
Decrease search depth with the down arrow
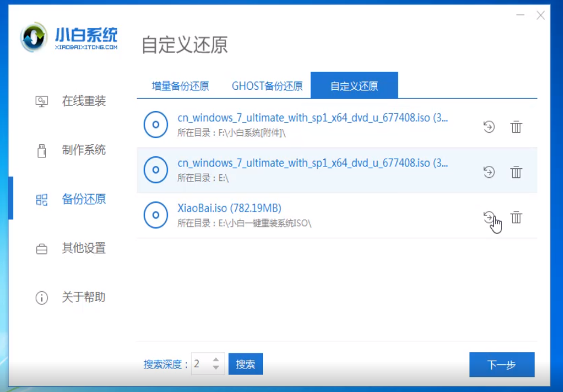pyautogui.click(x=216, y=368)
